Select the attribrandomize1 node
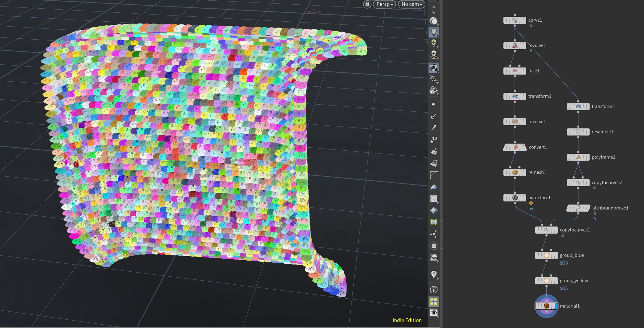The image size is (644, 328). (578, 208)
